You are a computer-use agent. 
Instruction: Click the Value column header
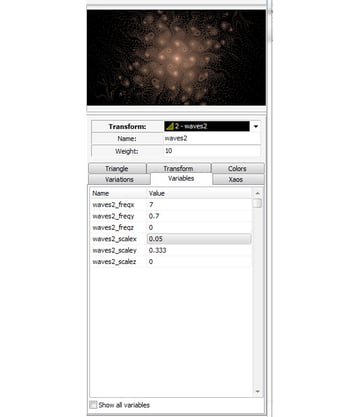pos(199,193)
